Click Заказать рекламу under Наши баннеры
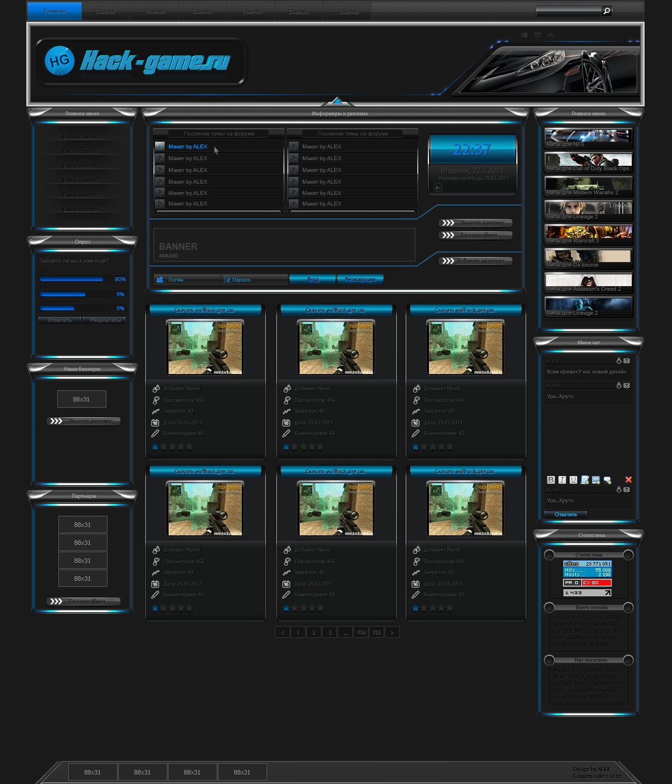The width and height of the screenshot is (672, 784). (x=83, y=421)
